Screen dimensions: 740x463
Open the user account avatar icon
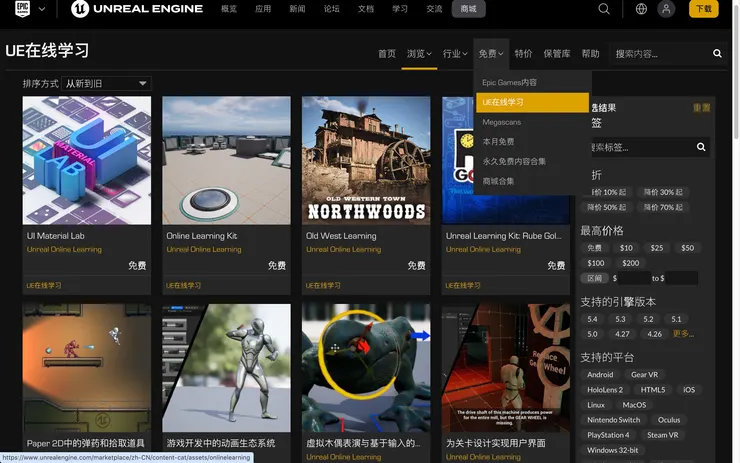(666, 8)
